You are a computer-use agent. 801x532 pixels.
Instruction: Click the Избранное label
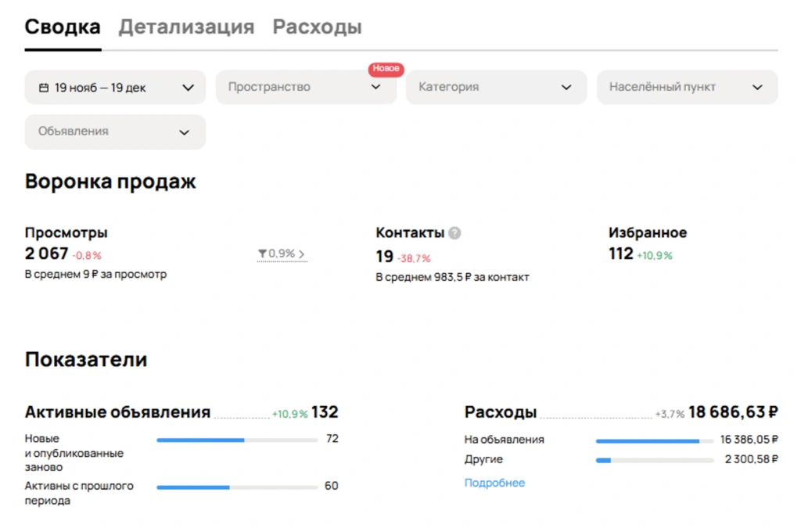(647, 232)
